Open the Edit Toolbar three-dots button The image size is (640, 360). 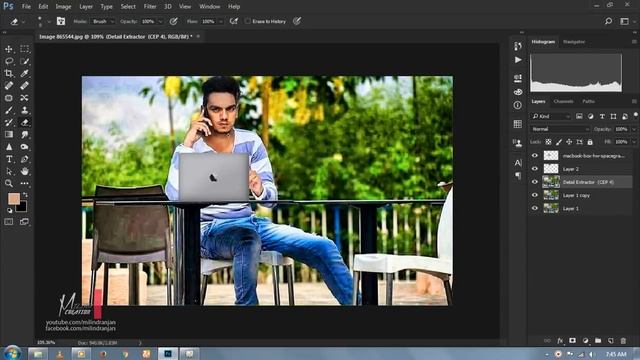click(24, 183)
